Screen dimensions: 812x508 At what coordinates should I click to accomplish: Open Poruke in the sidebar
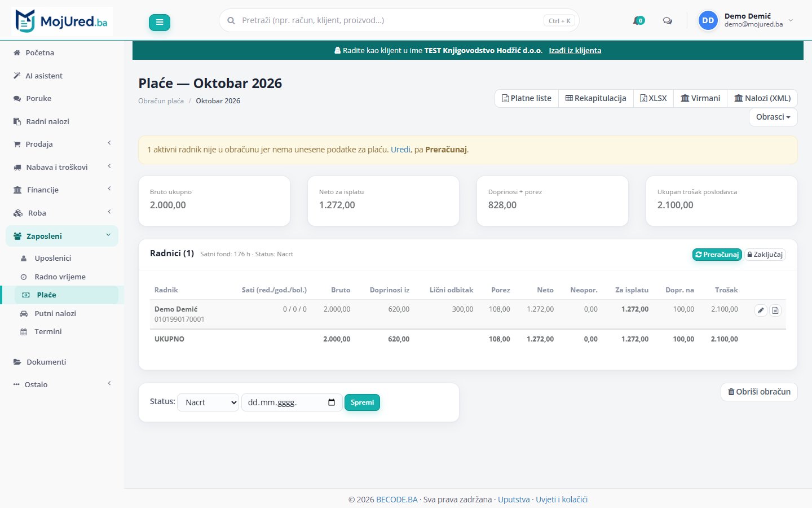coord(62,98)
